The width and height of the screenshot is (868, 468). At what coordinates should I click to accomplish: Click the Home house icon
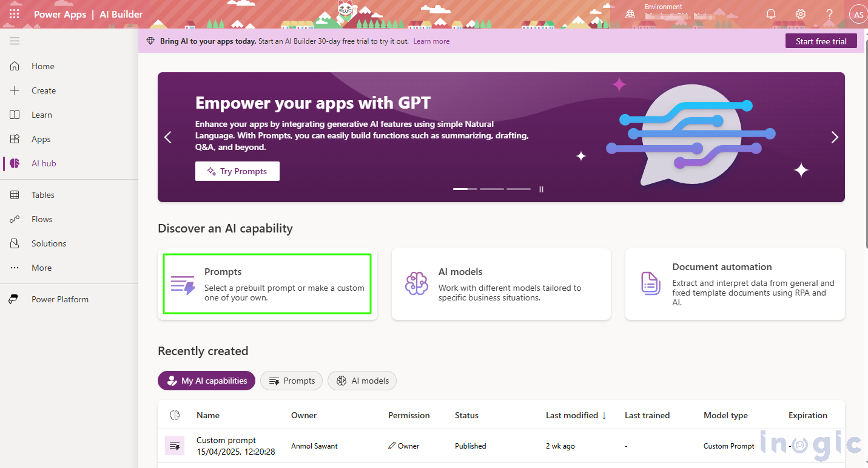pos(15,66)
